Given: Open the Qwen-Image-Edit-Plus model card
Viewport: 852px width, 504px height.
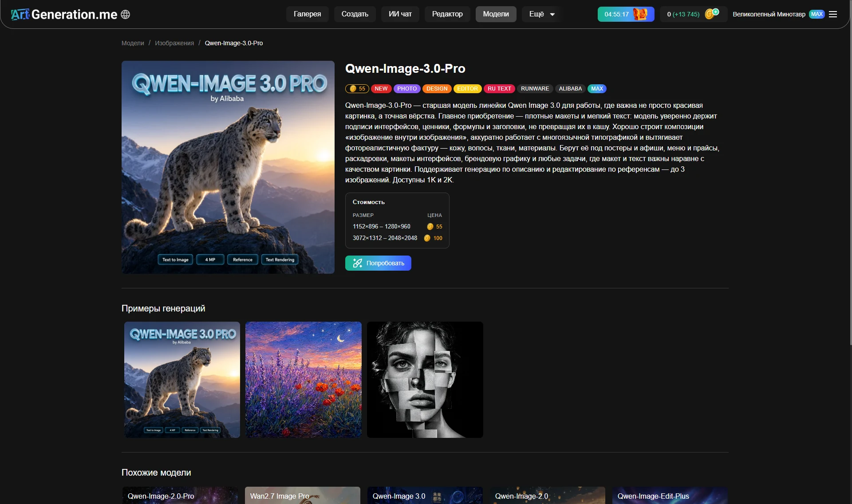Looking at the screenshot, I should [670, 496].
